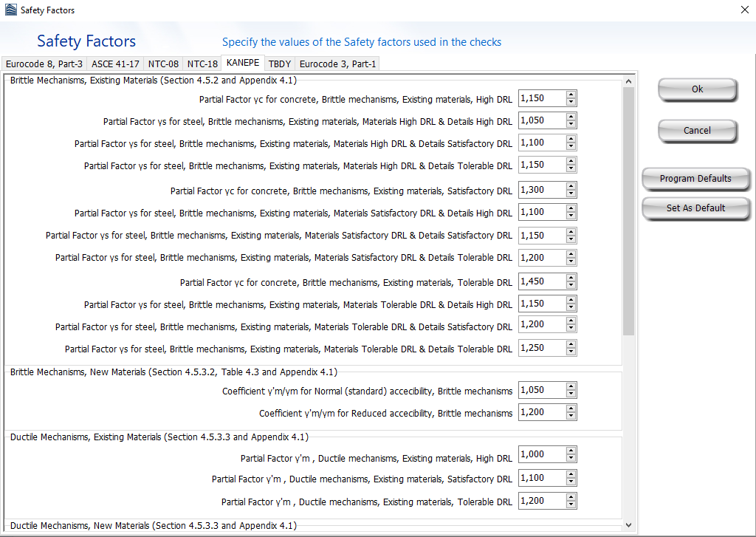The height and width of the screenshot is (537, 756).
Task: Click the 1,250 brittle steel value field
Action: click(541, 348)
